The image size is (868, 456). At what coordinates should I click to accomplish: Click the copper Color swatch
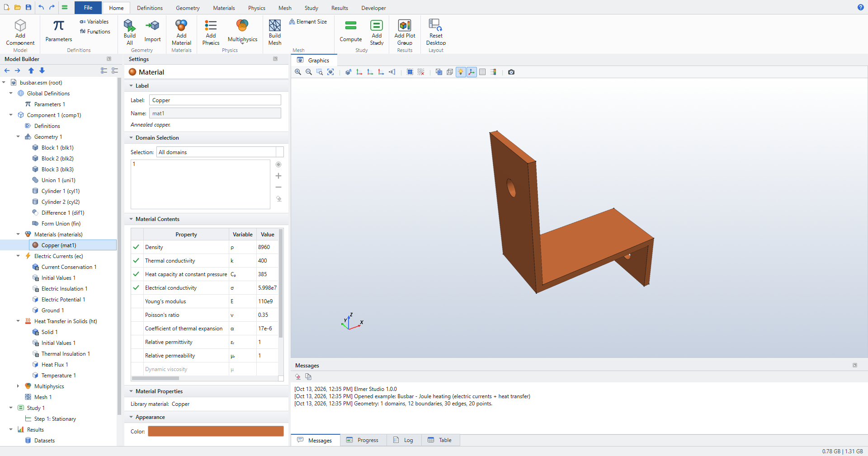[216, 431]
